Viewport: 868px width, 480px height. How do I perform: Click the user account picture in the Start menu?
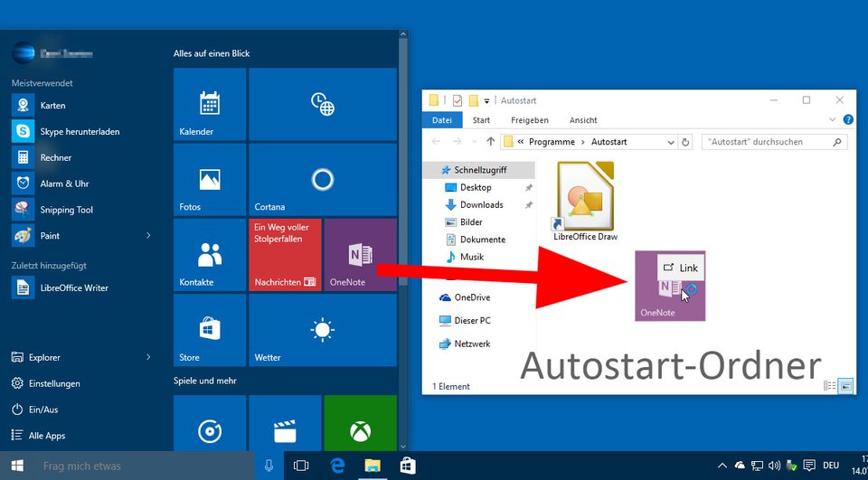click(x=24, y=53)
